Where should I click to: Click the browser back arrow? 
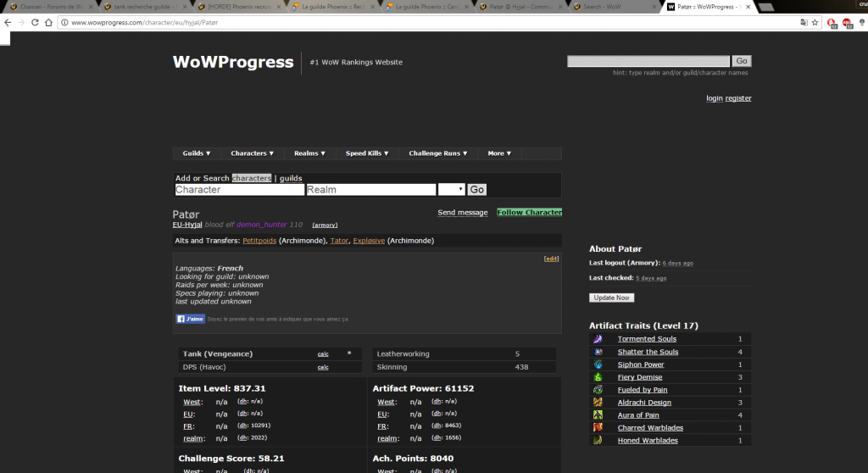coord(8,23)
